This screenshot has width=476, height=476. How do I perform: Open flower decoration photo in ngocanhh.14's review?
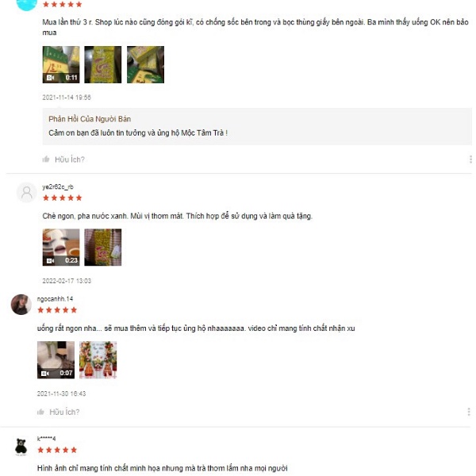pos(98,360)
